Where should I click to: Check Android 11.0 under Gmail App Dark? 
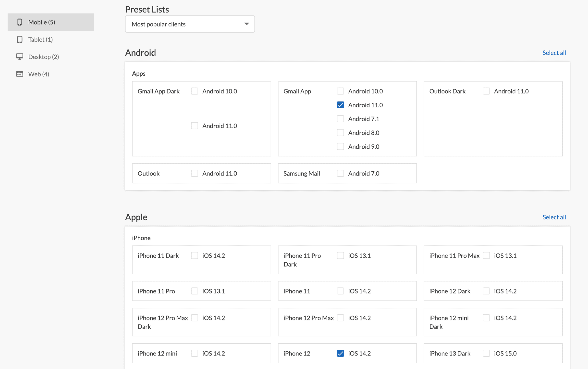click(195, 126)
